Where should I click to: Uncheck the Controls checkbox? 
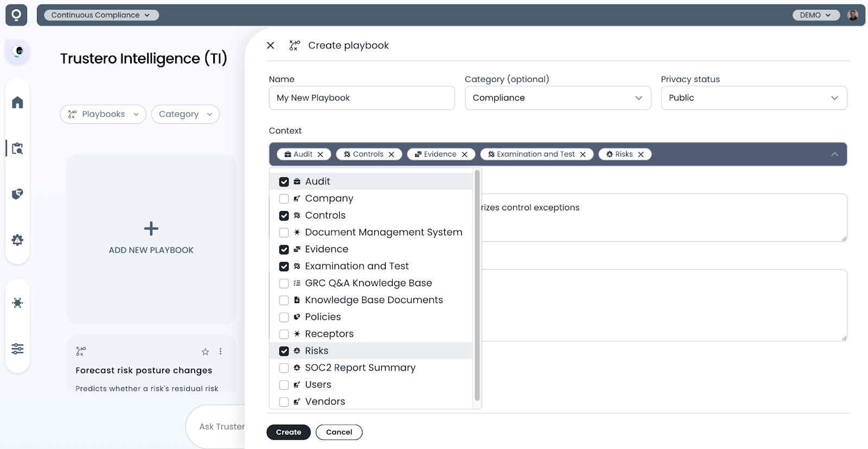[x=284, y=215]
